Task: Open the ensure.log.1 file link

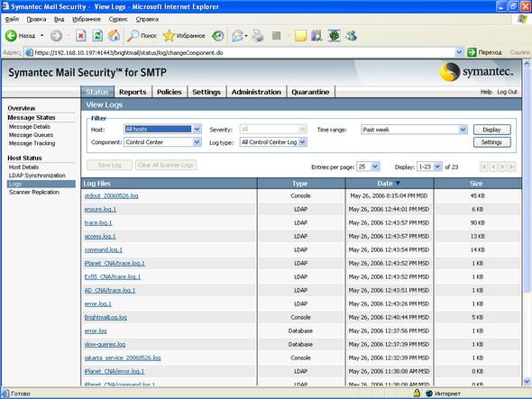Action: [100, 210]
